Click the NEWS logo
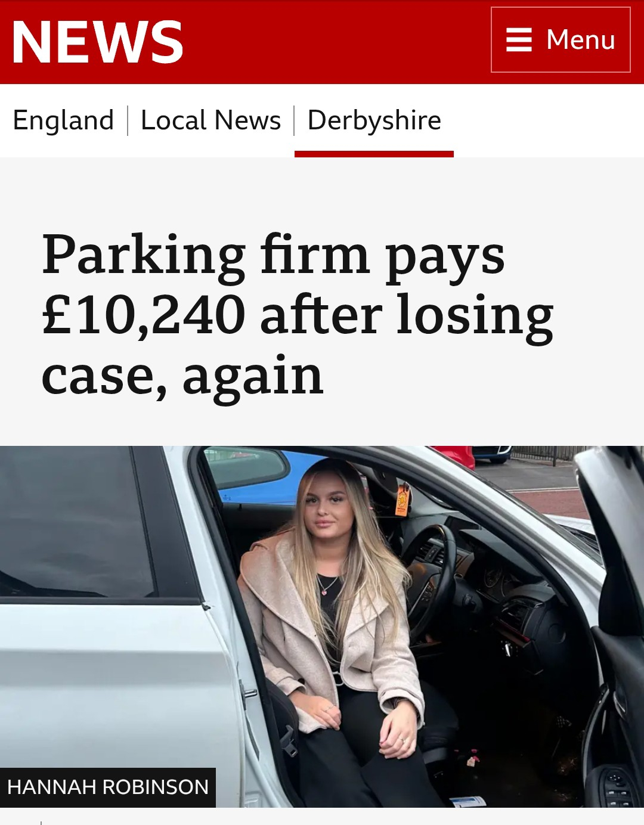 [x=98, y=42]
